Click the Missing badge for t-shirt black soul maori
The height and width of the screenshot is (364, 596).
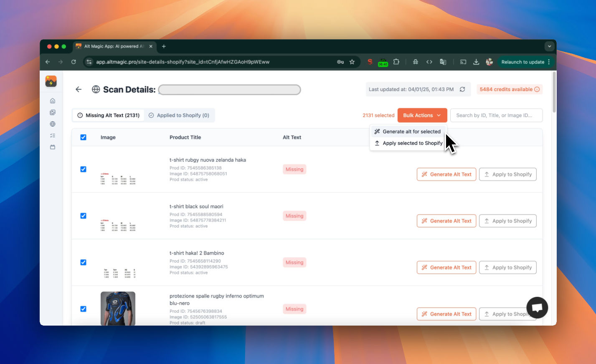(x=294, y=216)
